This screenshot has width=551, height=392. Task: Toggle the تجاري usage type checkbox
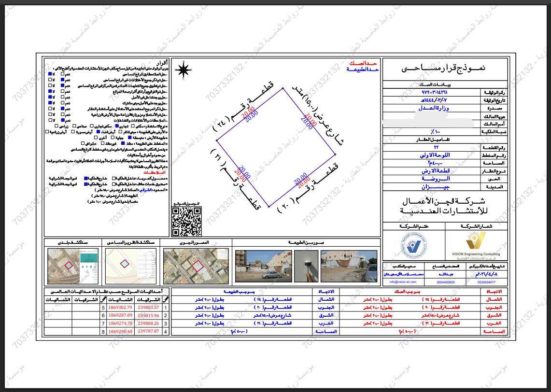coord(117,126)
